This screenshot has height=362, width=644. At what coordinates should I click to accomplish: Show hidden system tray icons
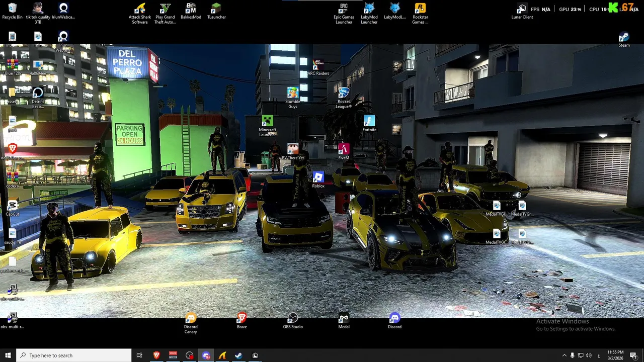564,355
